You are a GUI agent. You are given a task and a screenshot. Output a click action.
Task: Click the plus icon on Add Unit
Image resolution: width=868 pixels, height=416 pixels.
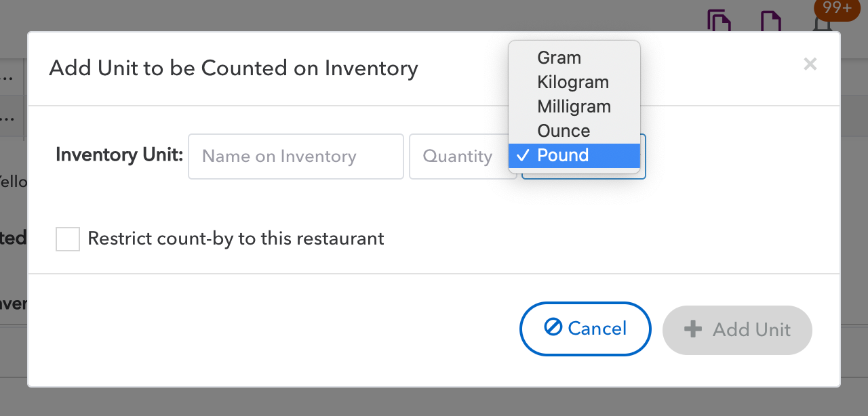tap(692, 329)
